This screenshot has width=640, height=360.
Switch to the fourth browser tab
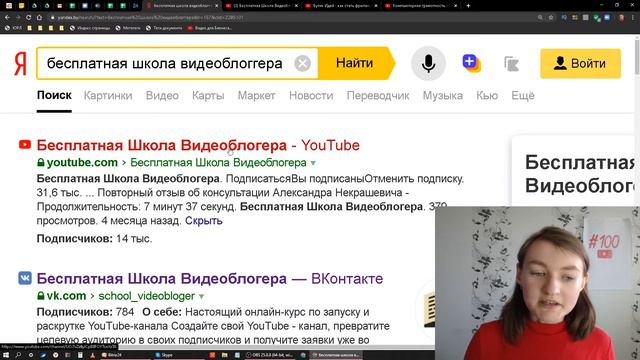click(420, 6)
